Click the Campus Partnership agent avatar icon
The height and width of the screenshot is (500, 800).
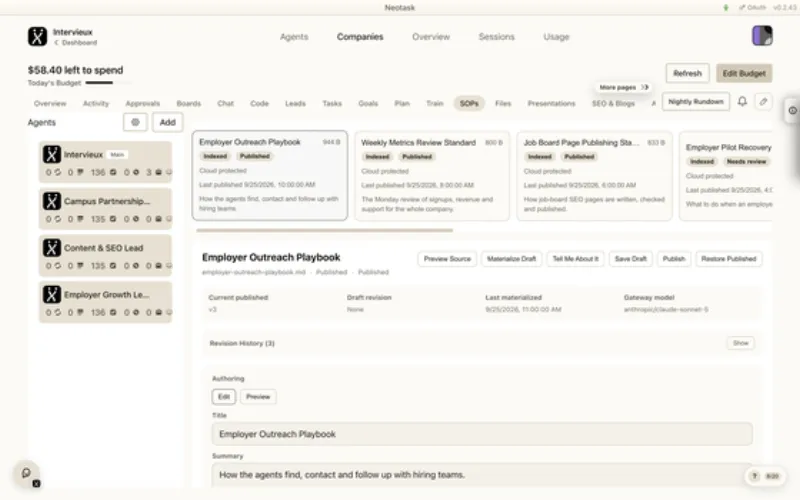coord(52,201)
